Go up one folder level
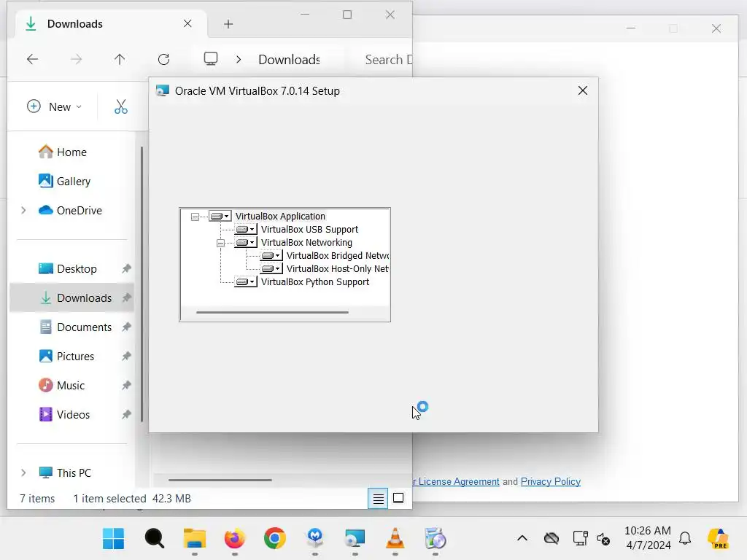747x560 pixels. [x=120, y=60]
